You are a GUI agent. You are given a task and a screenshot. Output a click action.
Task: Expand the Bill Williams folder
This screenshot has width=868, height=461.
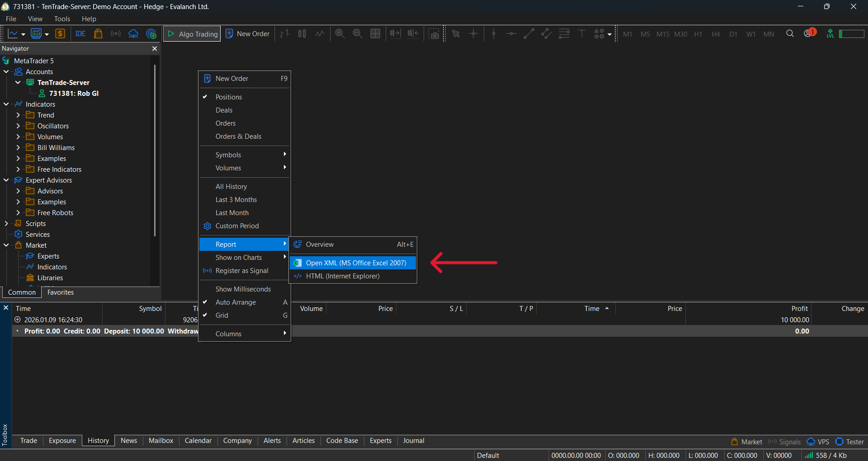[x=18, y=148]
